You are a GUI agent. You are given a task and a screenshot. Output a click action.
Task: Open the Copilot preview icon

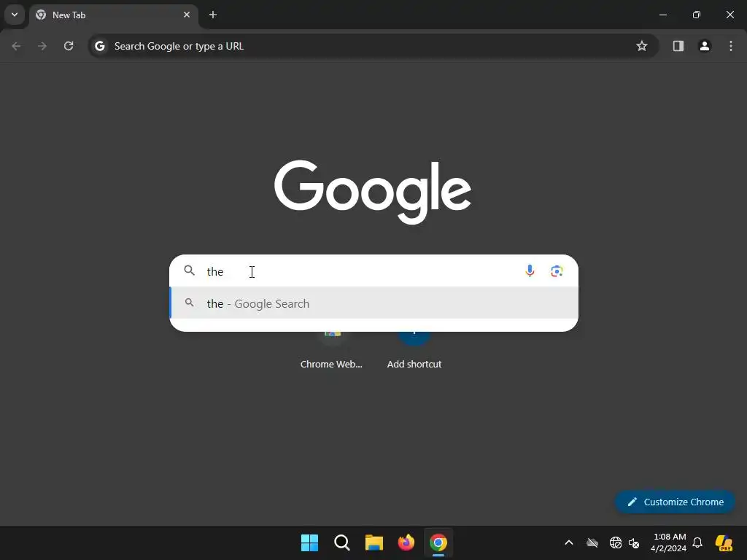pos(724,542)
